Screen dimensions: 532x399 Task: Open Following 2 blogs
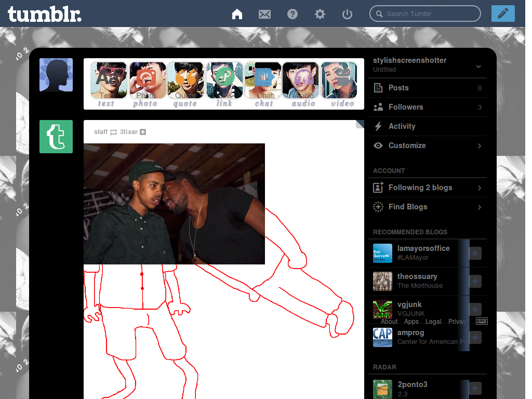(x=427, y=188)
